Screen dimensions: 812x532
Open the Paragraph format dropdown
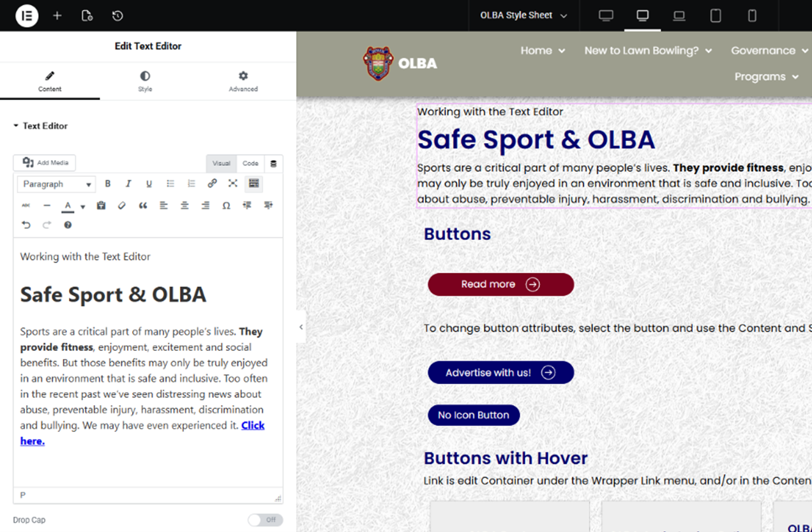tap(56, 184)
